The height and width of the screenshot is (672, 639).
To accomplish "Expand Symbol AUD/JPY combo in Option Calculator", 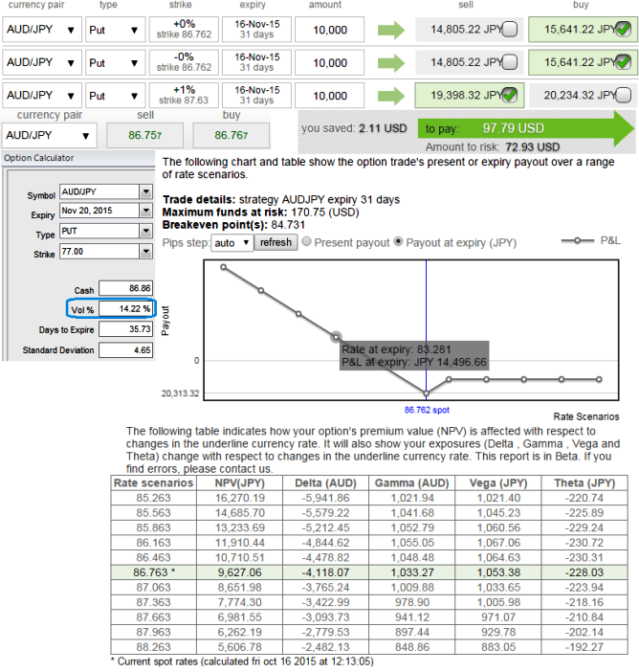I will coord(146,191).
